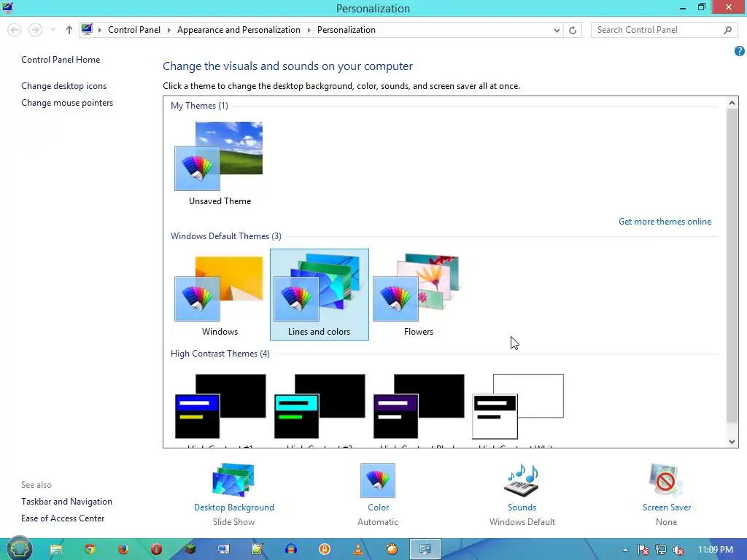This screenshot has width=747, height=560.
Task: Open Taskbar and Navigation link
Action: click(66, 502)
